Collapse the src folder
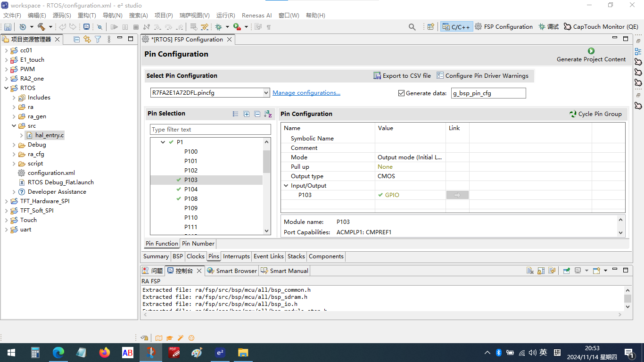Viewport: 644px width, 362px height. click(14, 126)
